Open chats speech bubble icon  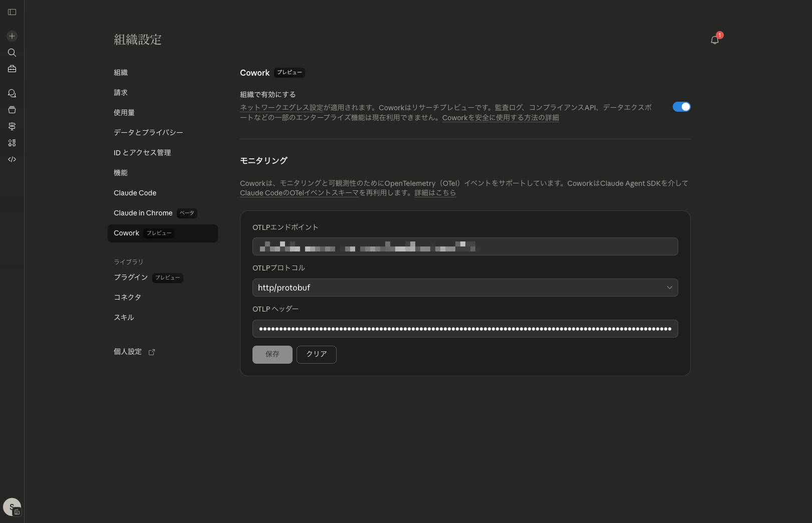pos(12,94)
